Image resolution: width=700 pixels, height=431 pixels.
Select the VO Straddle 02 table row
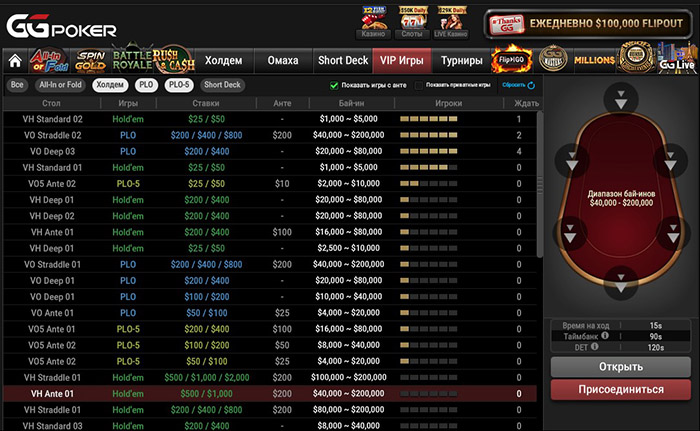[270, 134]
